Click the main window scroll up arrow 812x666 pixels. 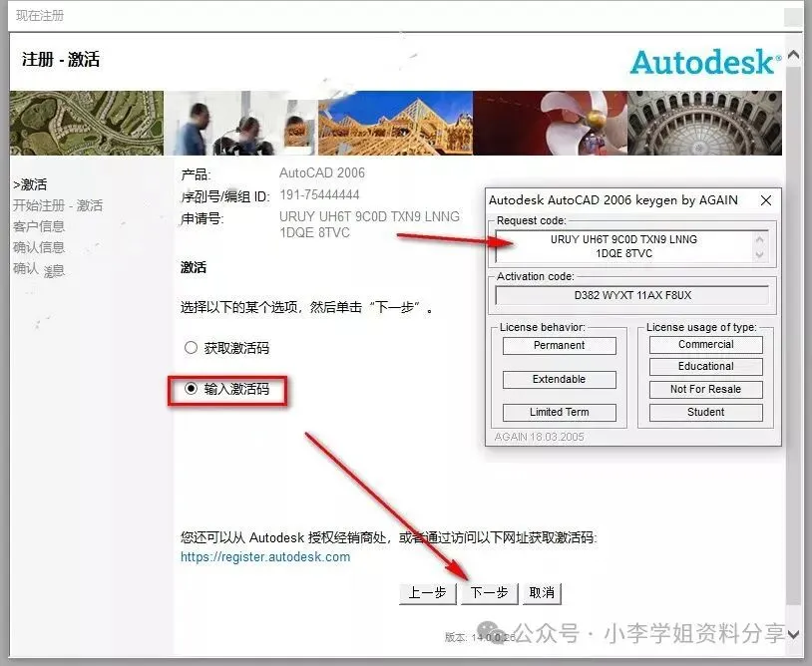(x=793, y=54)
